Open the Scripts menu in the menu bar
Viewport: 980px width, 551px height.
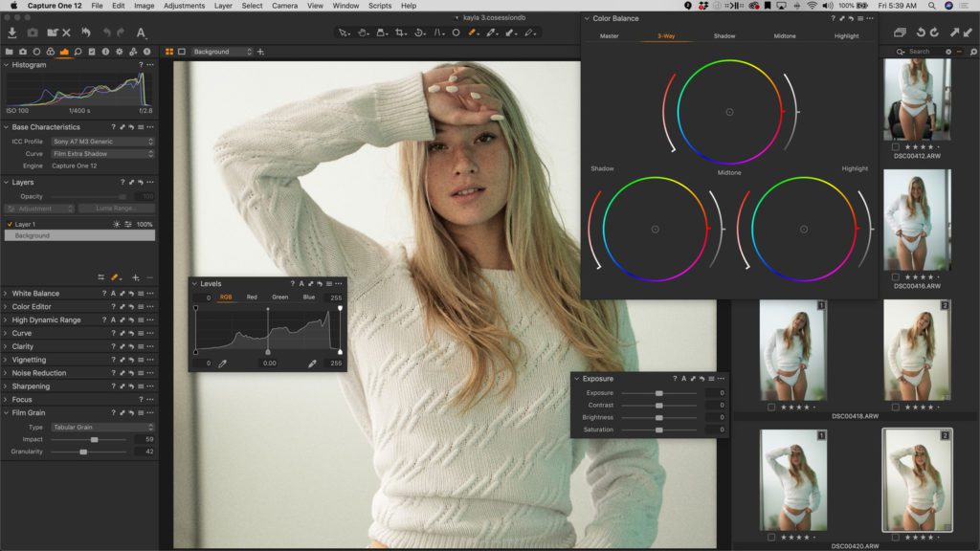tap(379, 6)
